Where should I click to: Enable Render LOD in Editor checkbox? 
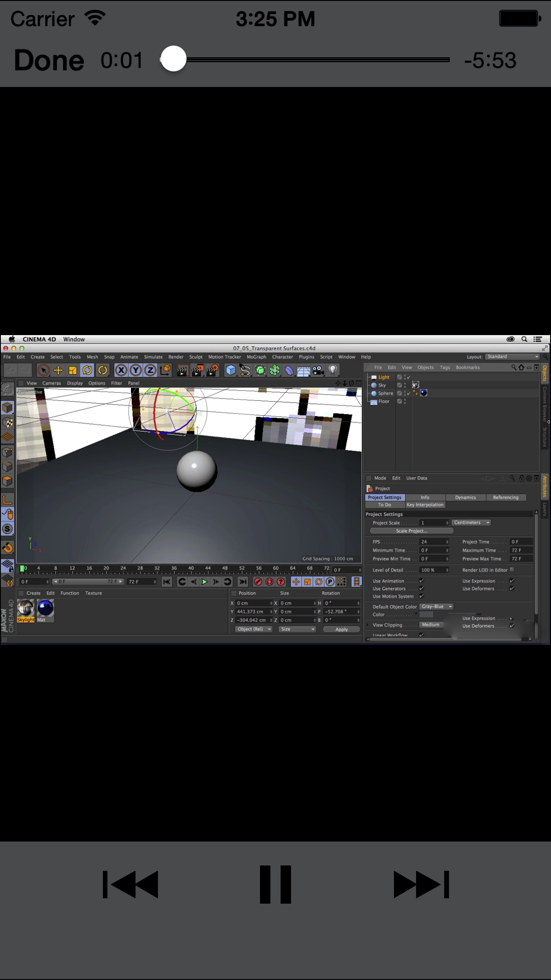512,570
